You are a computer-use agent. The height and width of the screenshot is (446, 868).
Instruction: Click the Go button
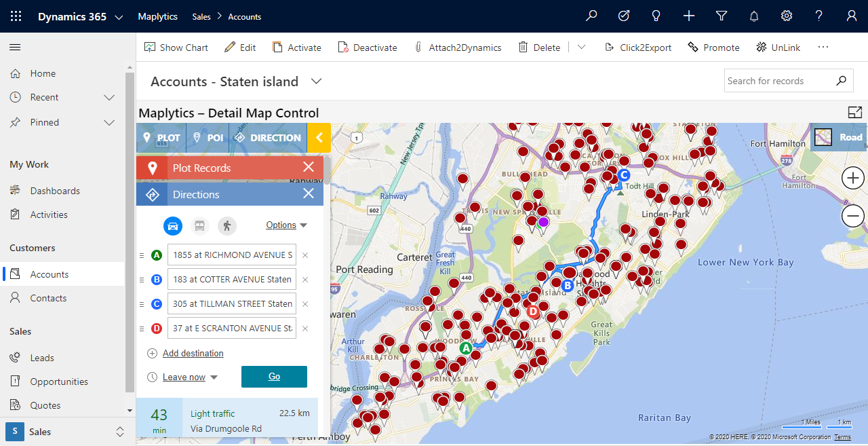click(274, 377)
